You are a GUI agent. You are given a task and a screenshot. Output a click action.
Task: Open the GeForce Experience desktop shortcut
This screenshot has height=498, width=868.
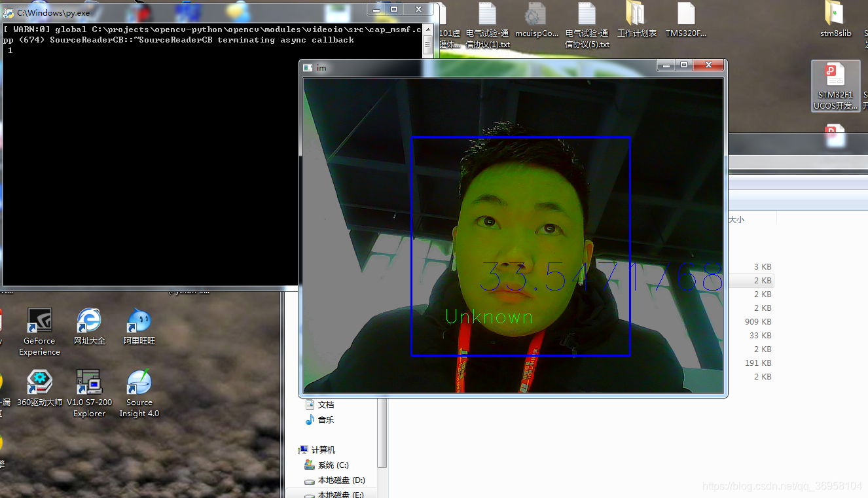click(39, 332)
